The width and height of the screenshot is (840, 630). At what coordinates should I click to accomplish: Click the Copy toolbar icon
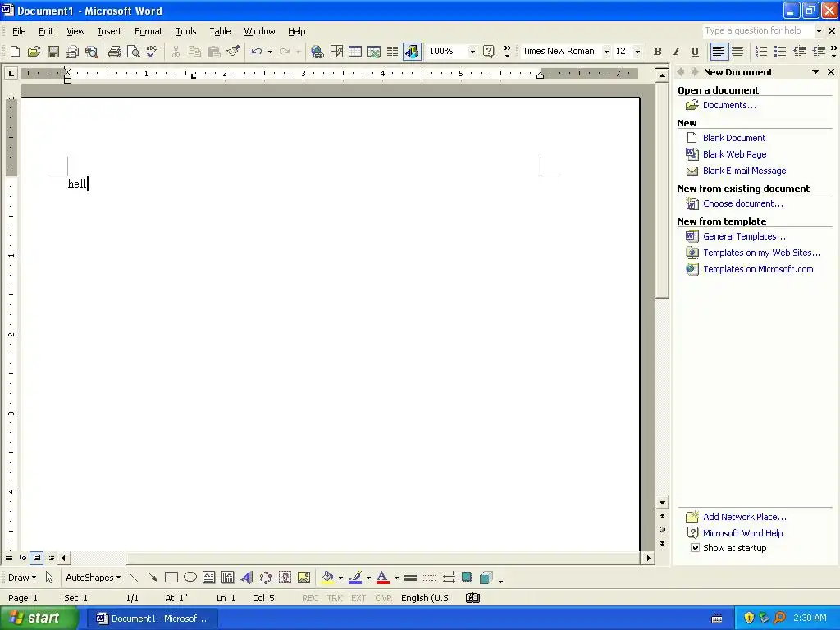coord(194,52)
